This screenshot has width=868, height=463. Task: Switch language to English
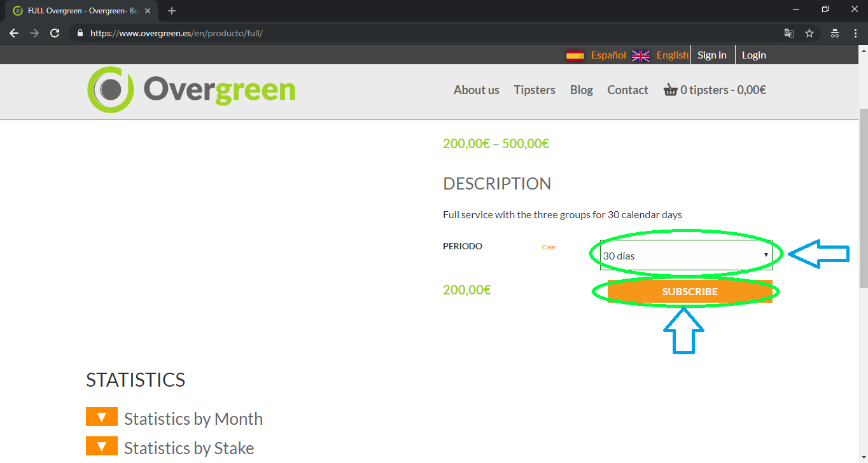(673, 55)
